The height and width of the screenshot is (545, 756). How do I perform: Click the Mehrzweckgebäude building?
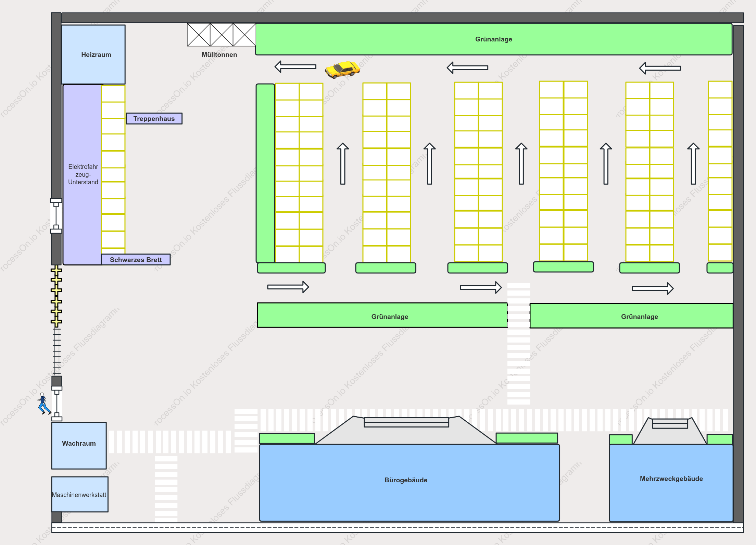[671, 483]
